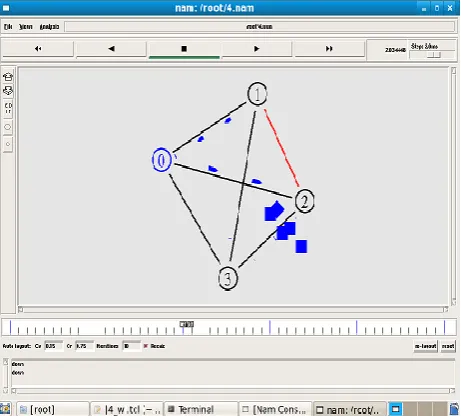The height and width of the screenshot is (416, 461).
Task: Select node 3 in the topology
Action: coord(228,278)
